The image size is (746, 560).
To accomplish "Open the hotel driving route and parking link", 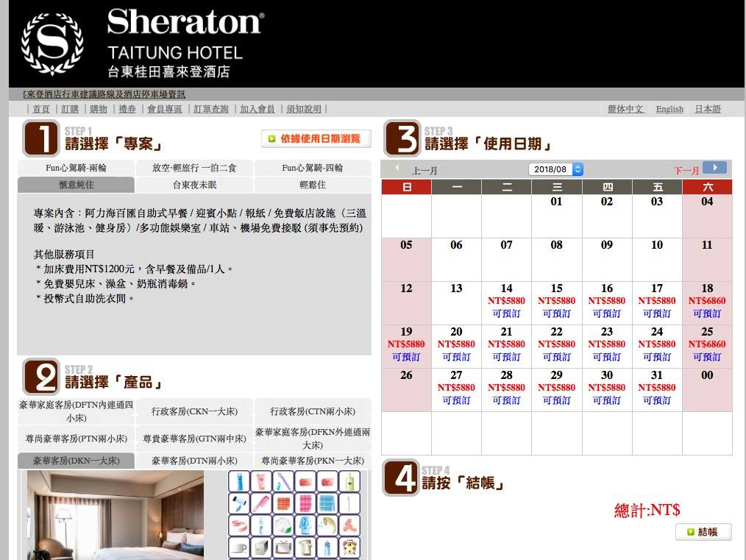I will click(x=104, y=94).
